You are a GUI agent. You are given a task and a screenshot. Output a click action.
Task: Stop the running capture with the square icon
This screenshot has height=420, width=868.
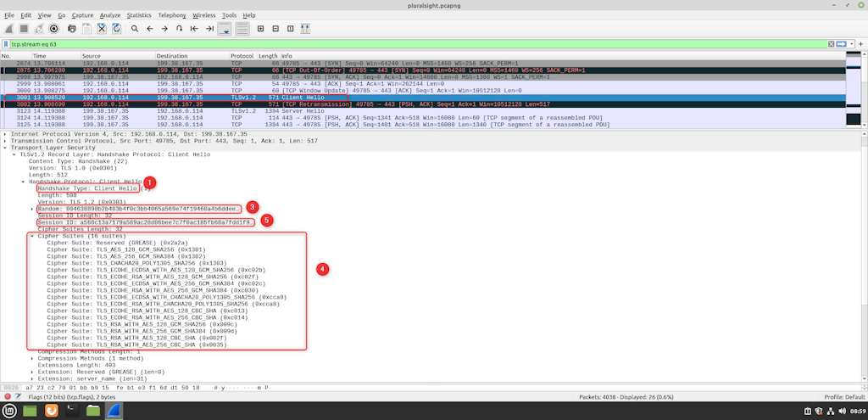(x=25, y=29)
